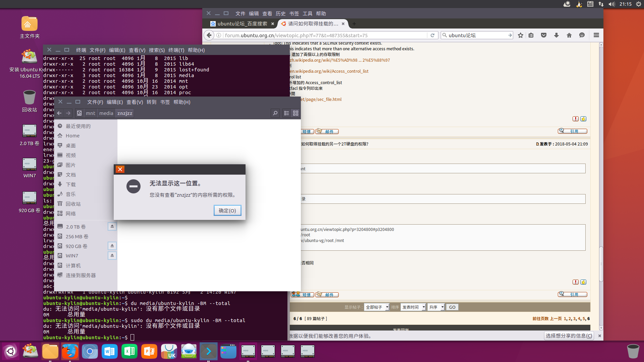Open 全部帖子 display filter dropdown

pyautogui.click(x=377, y=307)
